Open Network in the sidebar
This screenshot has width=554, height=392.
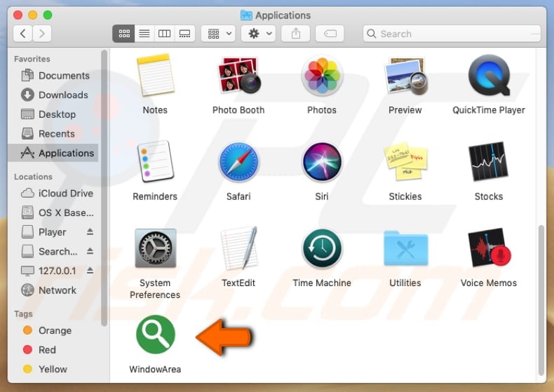click(53, 290)
